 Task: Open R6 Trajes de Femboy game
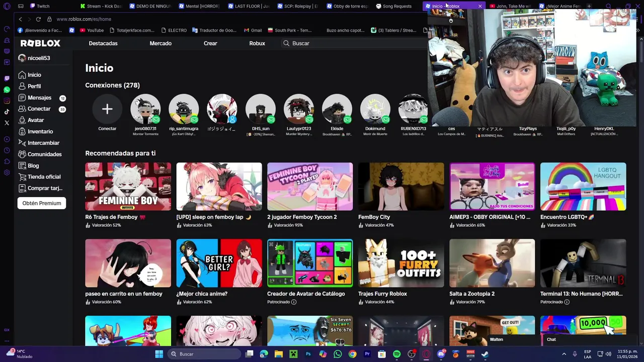pos(128,187)
